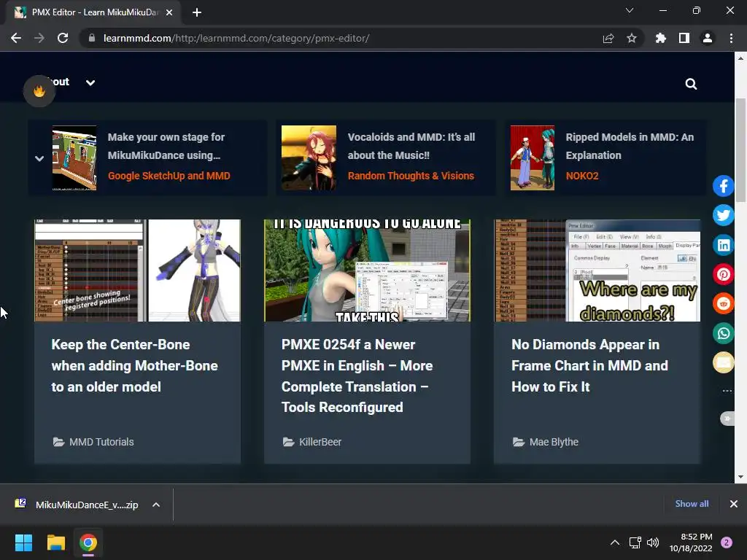Share on Facebook
This screenshot has height=560, width=747.
(723, 186)
